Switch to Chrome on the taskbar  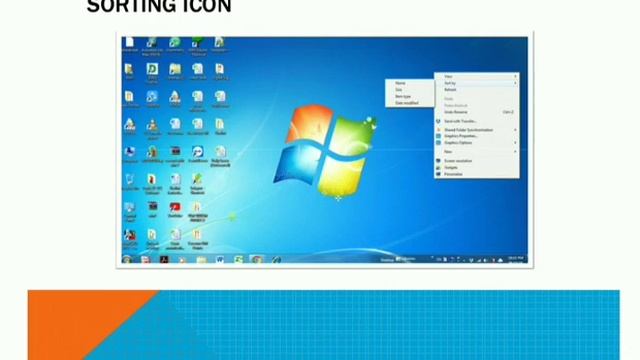tap(257, 259)
